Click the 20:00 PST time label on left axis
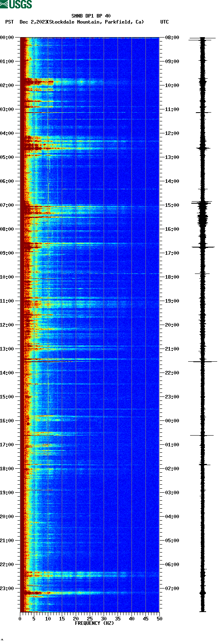 click(7, 517)
